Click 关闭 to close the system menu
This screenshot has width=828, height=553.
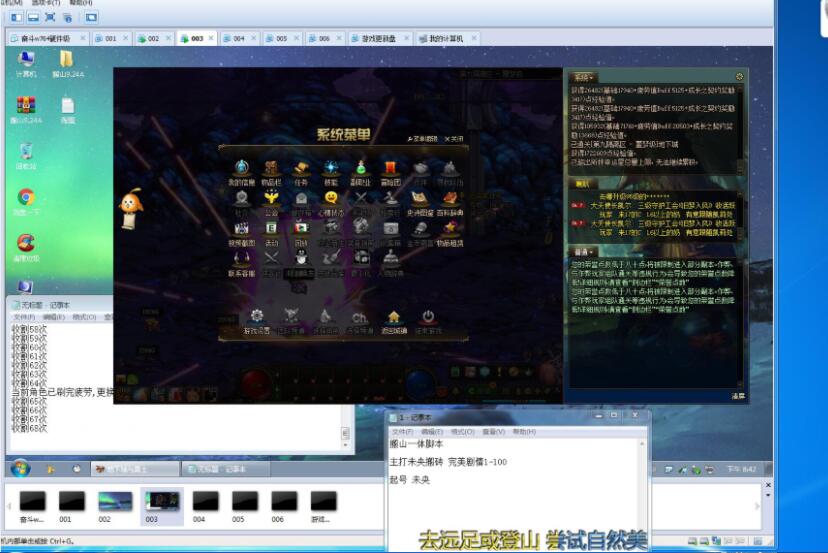454,139
